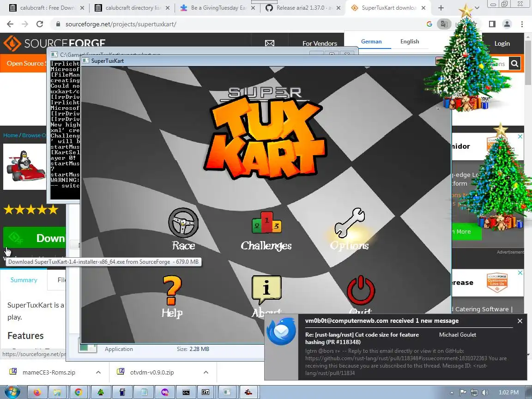
Task: Open Chrome from the taskbar
Action: tap(79, 392)
